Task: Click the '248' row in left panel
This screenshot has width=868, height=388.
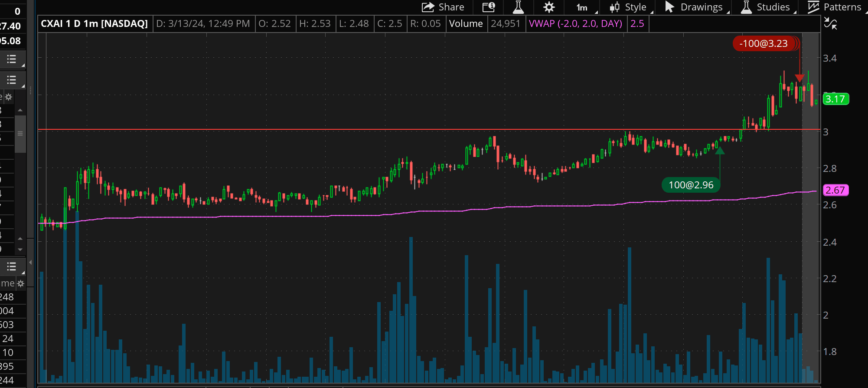Action: pyautogui.click(x=7, y=297)
